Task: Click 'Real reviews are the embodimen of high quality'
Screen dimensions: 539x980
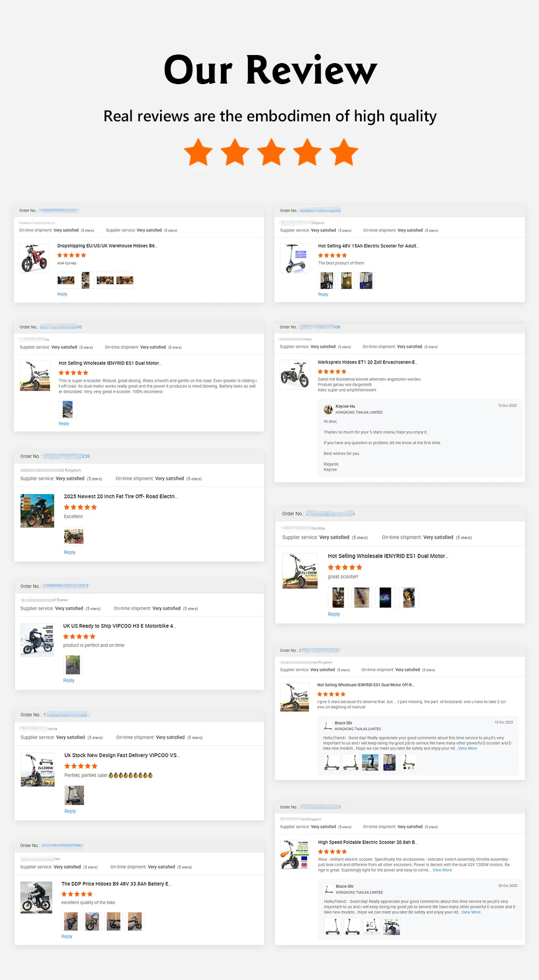Action: pos(270,116)
